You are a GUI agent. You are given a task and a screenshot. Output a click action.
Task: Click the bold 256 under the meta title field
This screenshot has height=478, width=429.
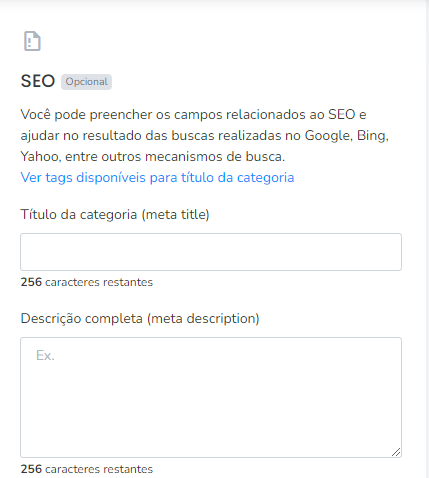31,282
